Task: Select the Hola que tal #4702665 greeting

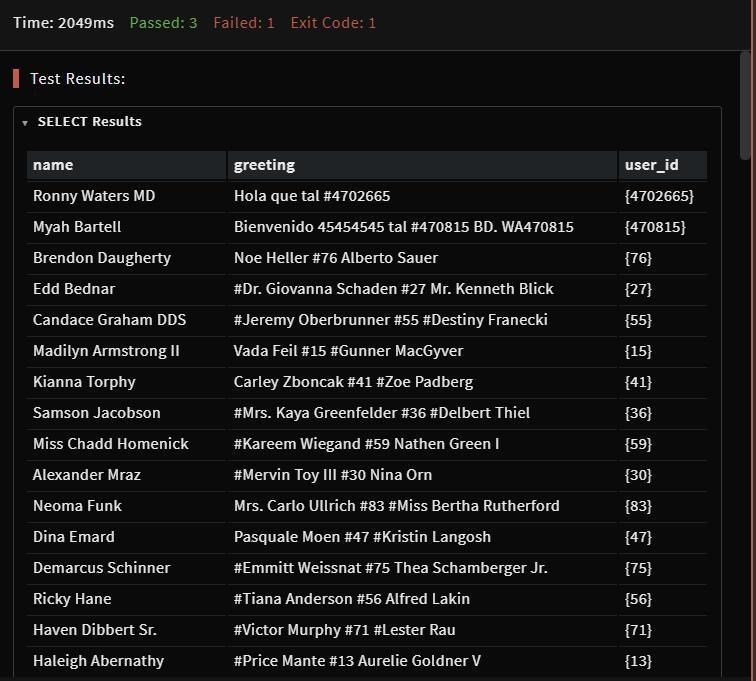Action: 312,196
